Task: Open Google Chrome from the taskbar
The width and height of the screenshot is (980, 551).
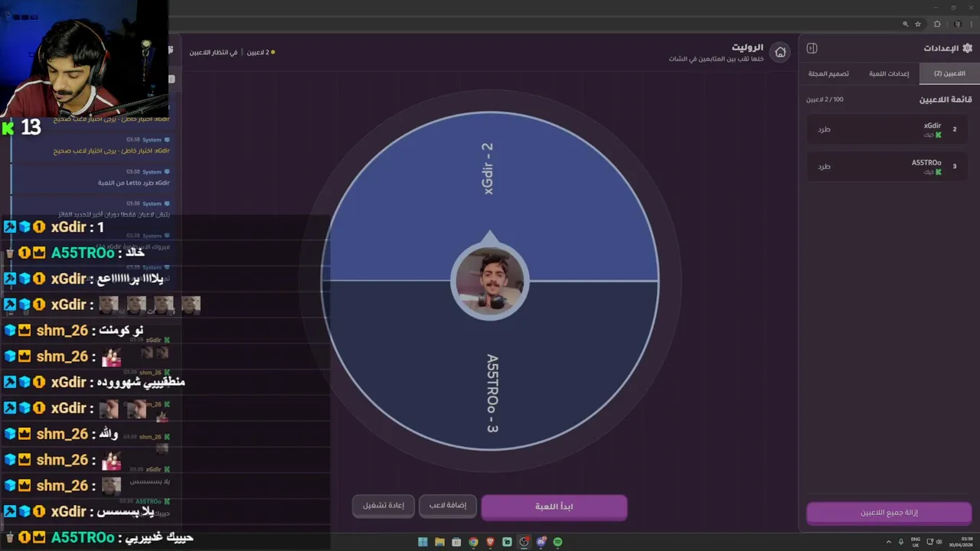Action: pyautogui.click(x=473, y=542)
